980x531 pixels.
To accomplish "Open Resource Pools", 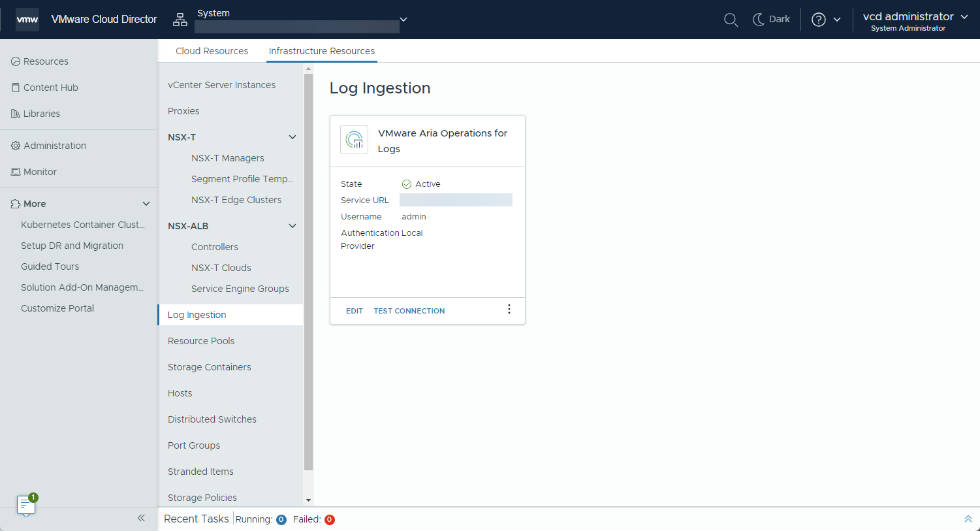I will (201, 341).
